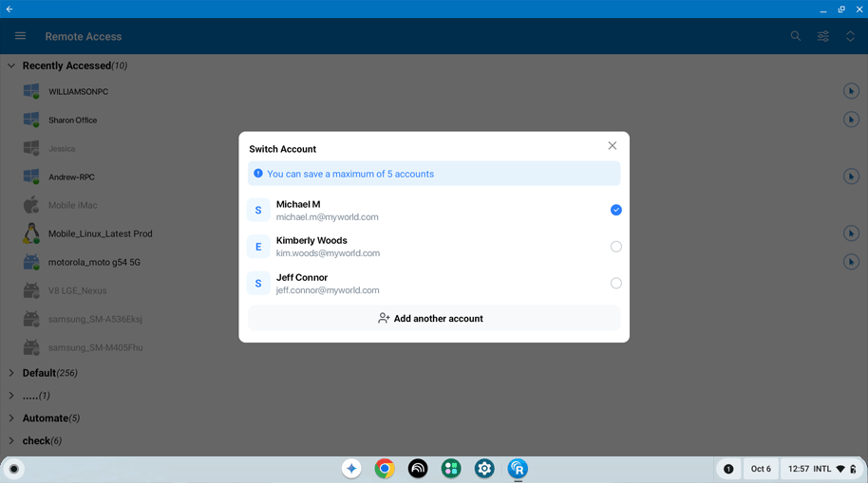868x483 pixels.
Task: Expand the Automate group
Action: pyautogui.click(x=11, y=418)
